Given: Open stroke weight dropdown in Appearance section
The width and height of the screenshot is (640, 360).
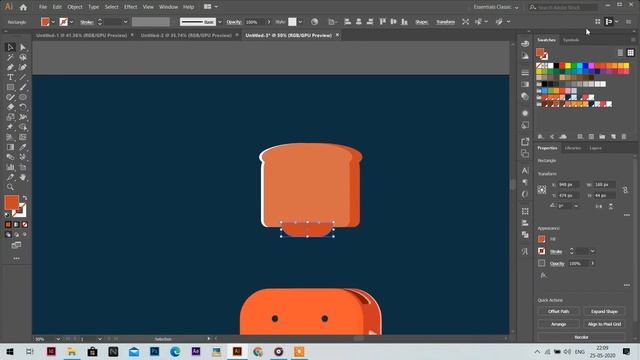Looking at the screenshot, I should pyautogui.click(x=592, y=251).
